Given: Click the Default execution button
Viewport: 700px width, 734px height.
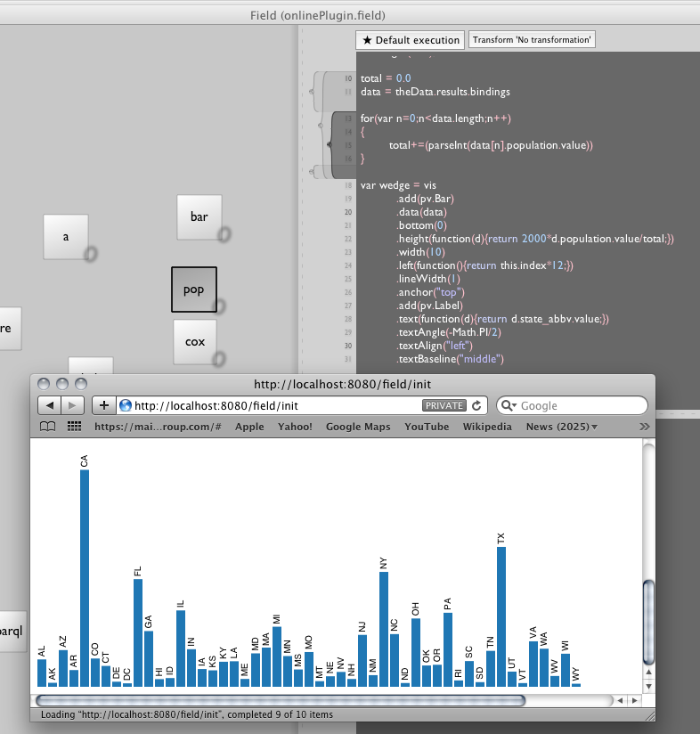Looking at the screenshot, I should point(411,40).
